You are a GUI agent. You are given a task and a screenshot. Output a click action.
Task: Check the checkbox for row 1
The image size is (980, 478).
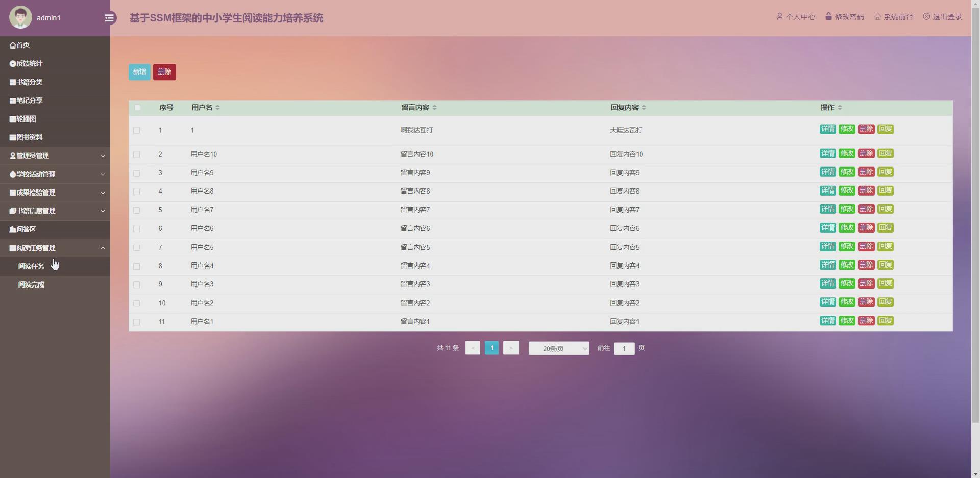click(136, 131)
